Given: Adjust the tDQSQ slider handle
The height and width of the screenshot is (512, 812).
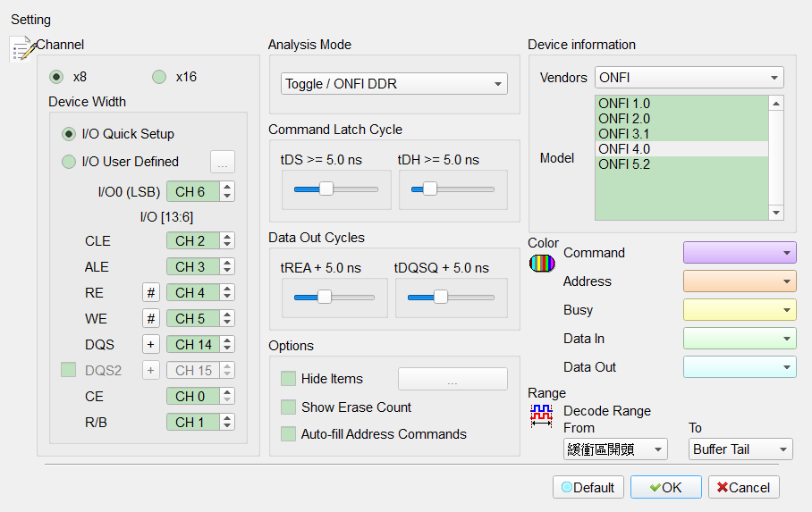Looking at the screenshot, I should click(x=440, y=298).
